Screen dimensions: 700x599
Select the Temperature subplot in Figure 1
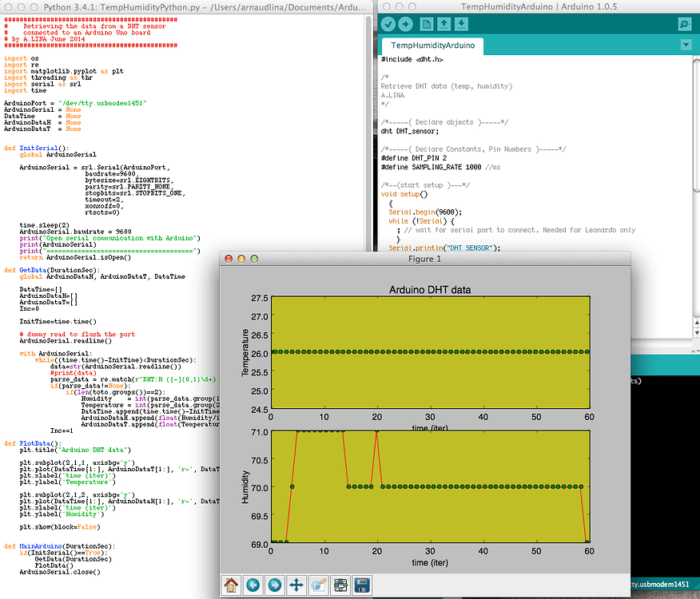tap(432, 351)
